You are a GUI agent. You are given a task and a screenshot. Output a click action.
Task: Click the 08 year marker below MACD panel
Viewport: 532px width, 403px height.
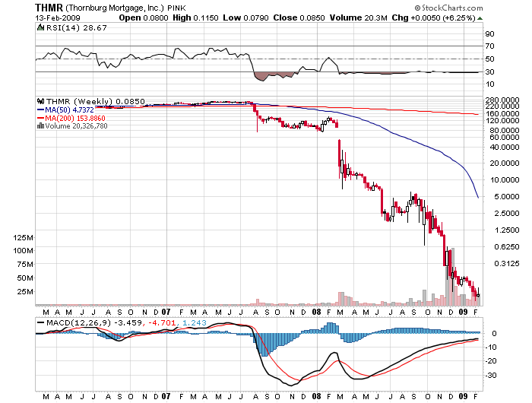[317, 396]
